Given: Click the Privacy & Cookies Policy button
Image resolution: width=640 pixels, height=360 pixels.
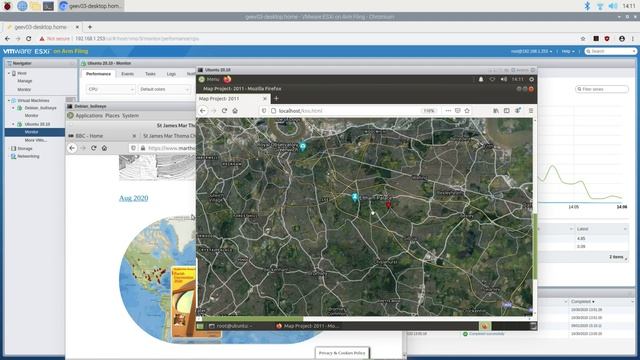Looking at the screenshot, I should coord(342,353).
